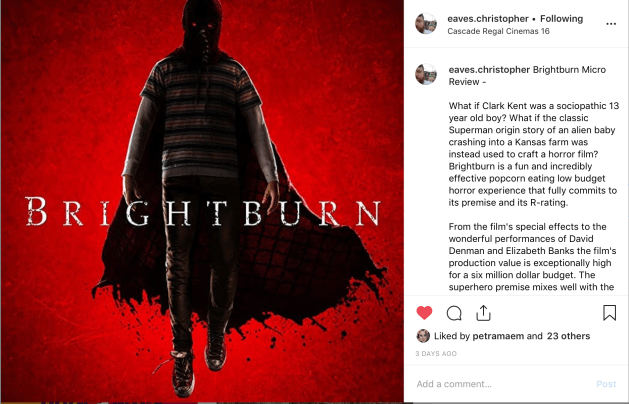Open comments with the speech bubble icon
The width and height of the screenshot is (629, 404).
click(454, 313)
